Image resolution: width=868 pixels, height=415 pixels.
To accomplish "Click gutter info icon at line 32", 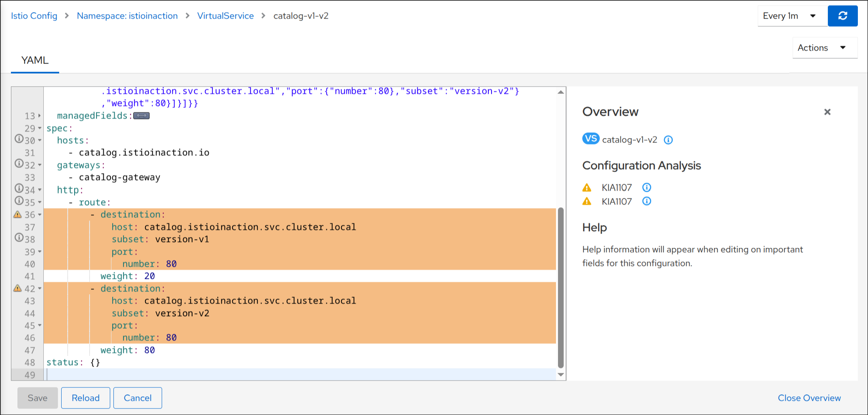I will pos(19,164).
